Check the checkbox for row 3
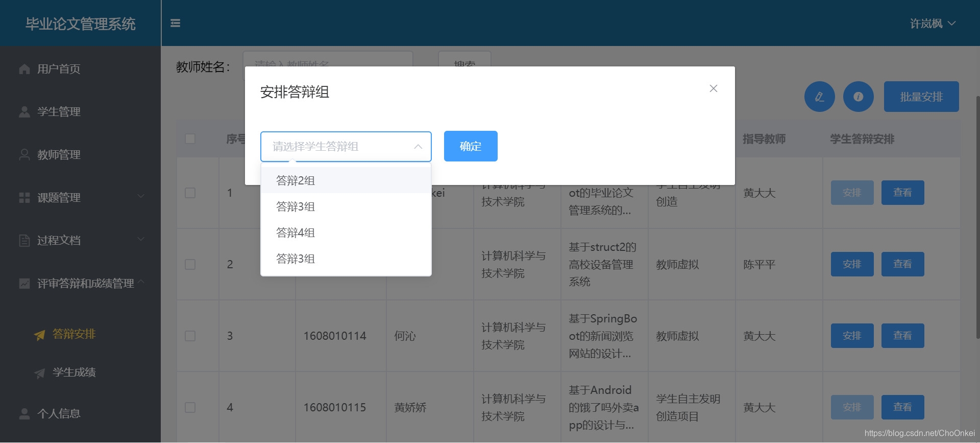The width and height of the screenshot is (980, 443). coord(190,336)
